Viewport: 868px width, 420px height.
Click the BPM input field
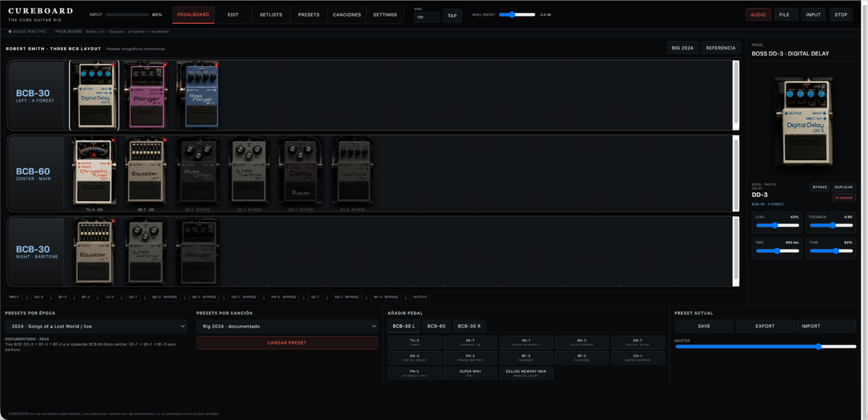point(427,17)
